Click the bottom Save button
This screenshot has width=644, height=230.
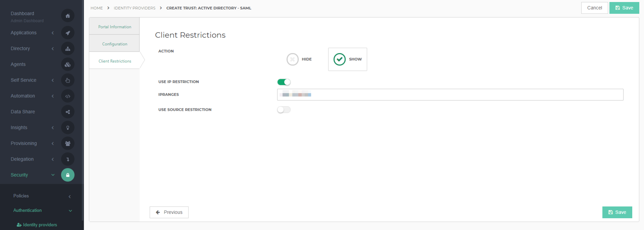pos(617,212)
